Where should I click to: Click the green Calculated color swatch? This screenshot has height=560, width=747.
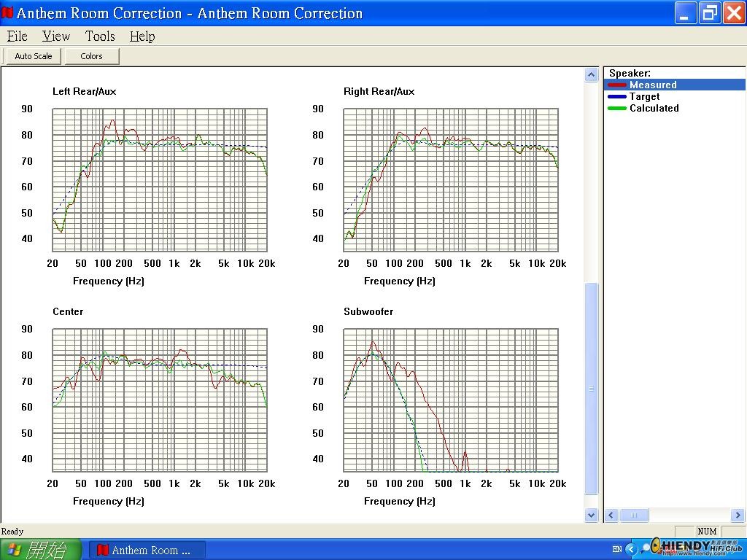[617, 108]
